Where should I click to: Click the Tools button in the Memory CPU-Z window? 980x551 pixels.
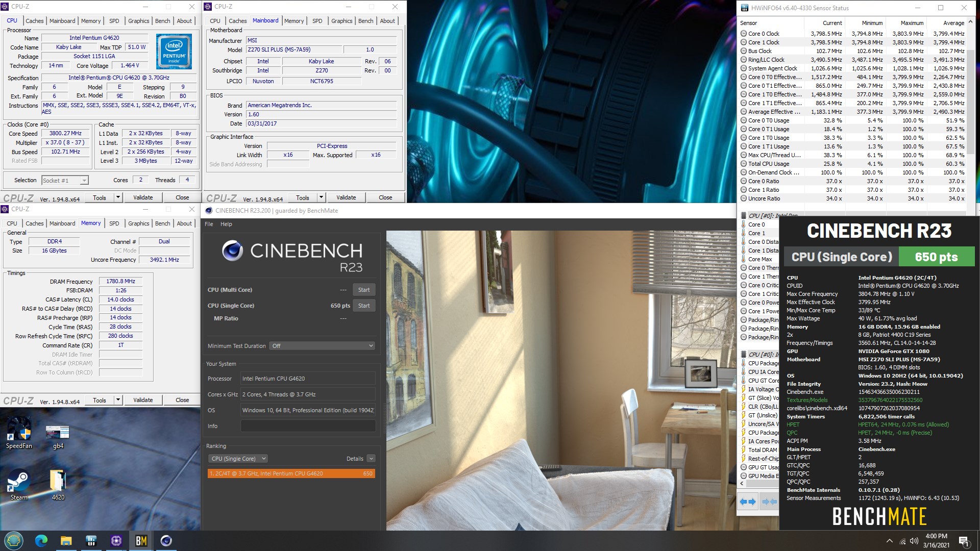pos(100,400)
